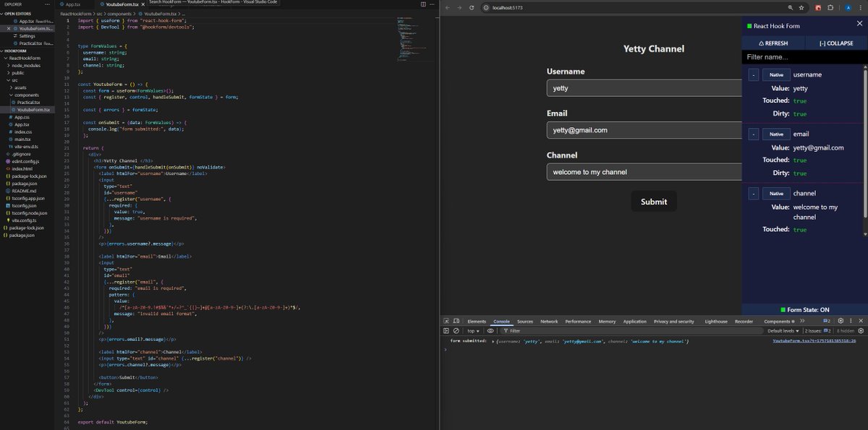Click the Native button for username

pyautogui.click(x=776, y=74)
